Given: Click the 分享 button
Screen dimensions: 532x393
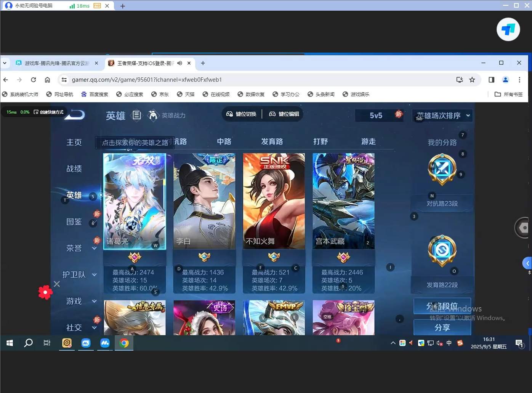Looking at the screenshot, I should (442, 327).
